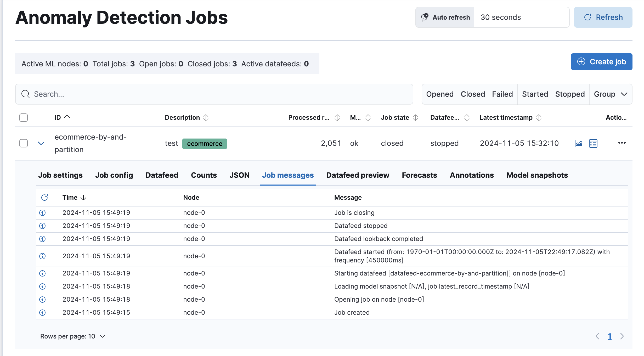View the JSON tab
Image resolution: width=644 pixels, height=356 pixels.
point(239,175)
